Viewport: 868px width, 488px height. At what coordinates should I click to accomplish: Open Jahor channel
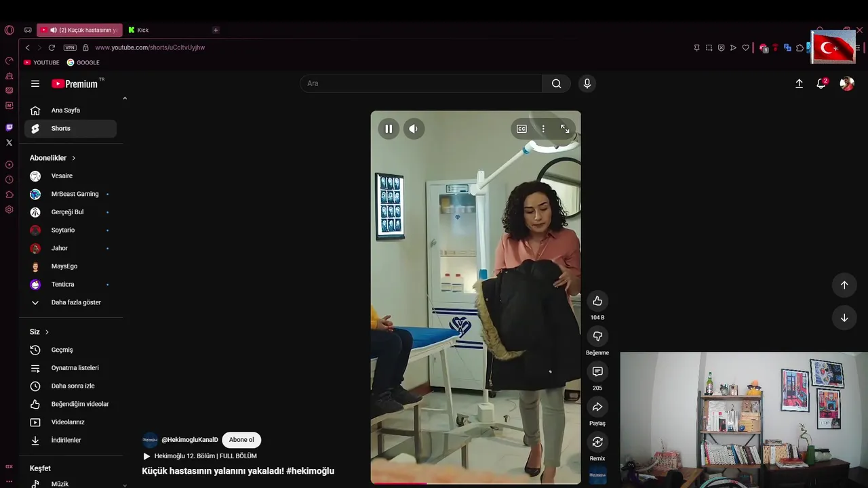(x=71, y=248)
